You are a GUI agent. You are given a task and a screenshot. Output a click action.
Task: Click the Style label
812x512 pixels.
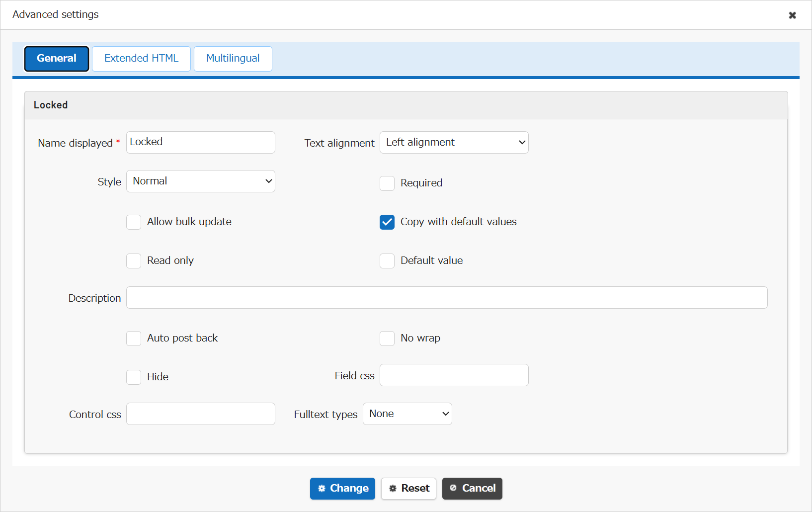pyautogui.click(x=109, y=182)
